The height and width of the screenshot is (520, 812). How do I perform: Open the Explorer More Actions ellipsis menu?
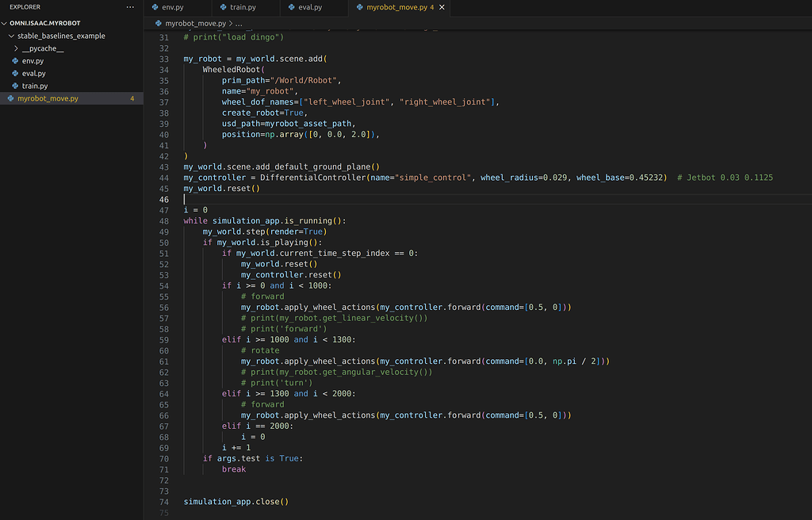131,6
